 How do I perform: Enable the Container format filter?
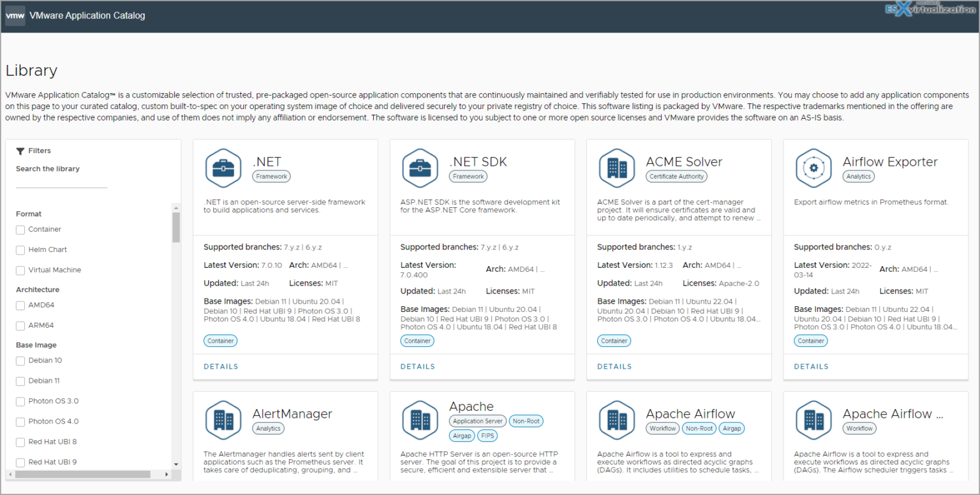tap(20, 229)
